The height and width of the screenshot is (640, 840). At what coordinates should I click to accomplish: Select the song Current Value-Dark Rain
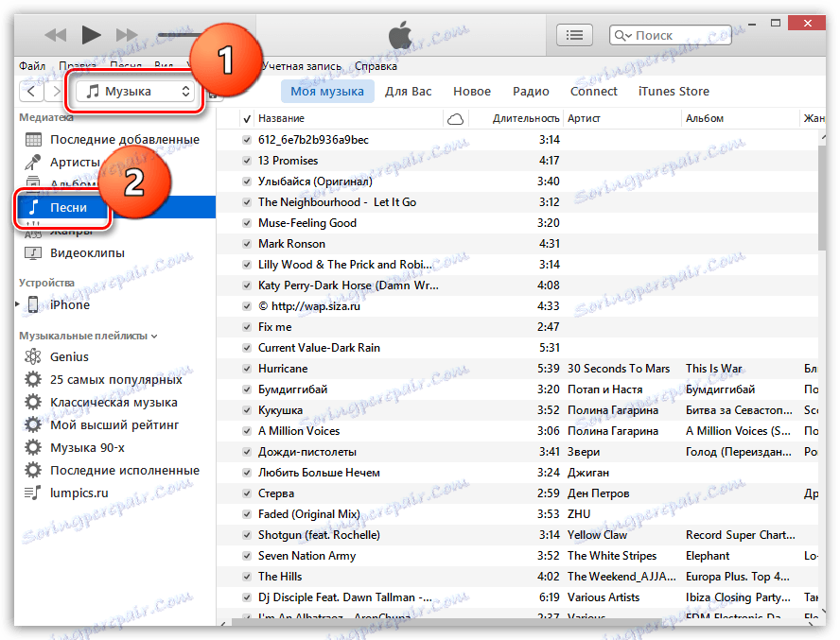319,348
